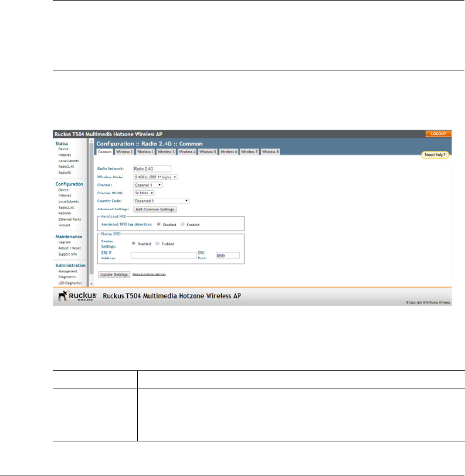465x476 pixels.
Task: Click Restore previous settings link
Action: click(149, 275)
